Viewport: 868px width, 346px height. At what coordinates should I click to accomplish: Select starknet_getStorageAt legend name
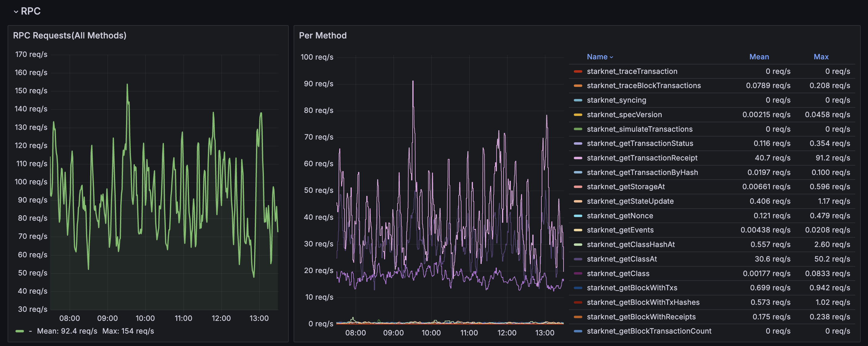click(626, 187)
